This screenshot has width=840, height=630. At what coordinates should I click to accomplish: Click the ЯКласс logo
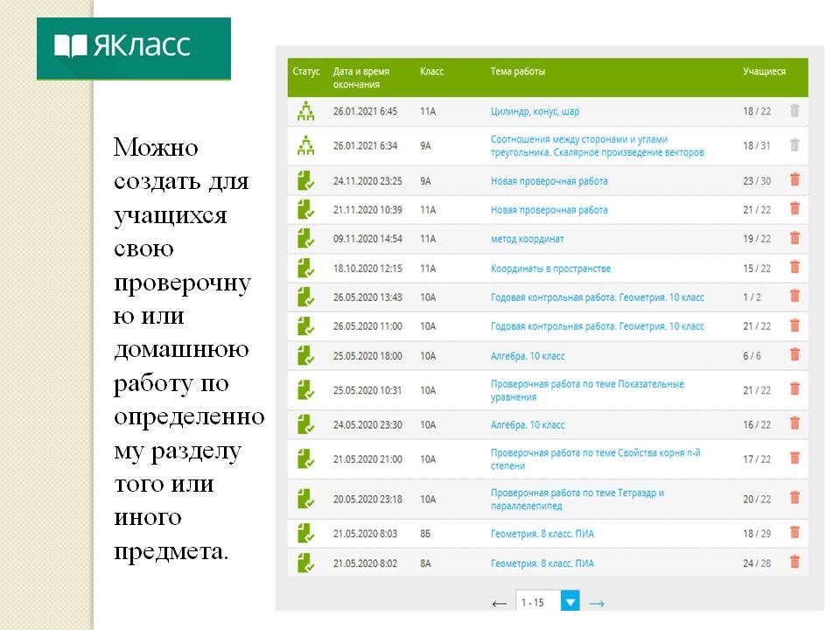(x=133, y=47)
